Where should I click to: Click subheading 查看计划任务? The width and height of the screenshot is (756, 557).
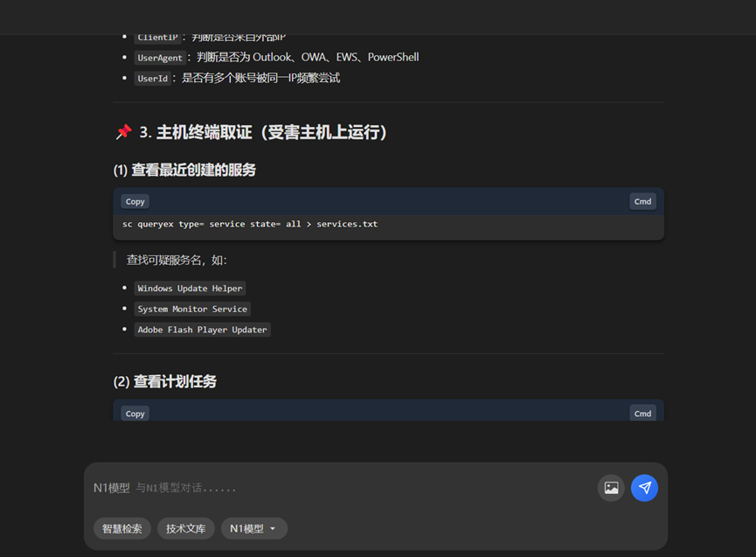coord(165,381)
